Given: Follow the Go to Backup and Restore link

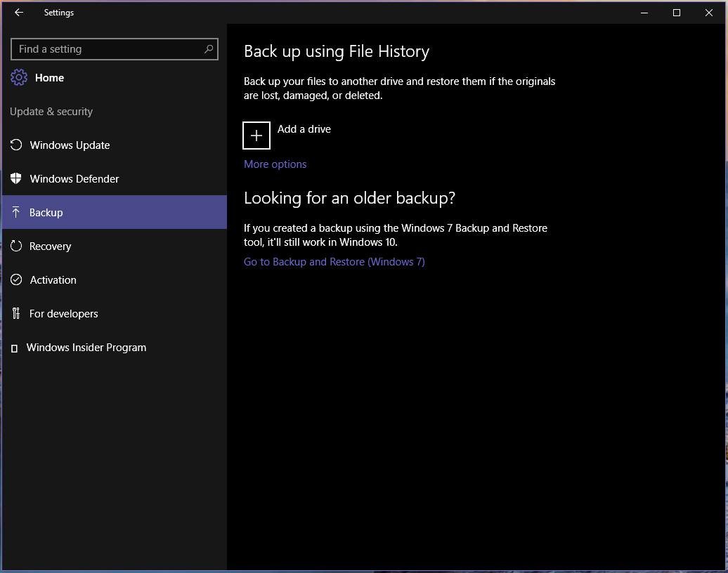Looking at the screenshot, I should pos(334,262).
